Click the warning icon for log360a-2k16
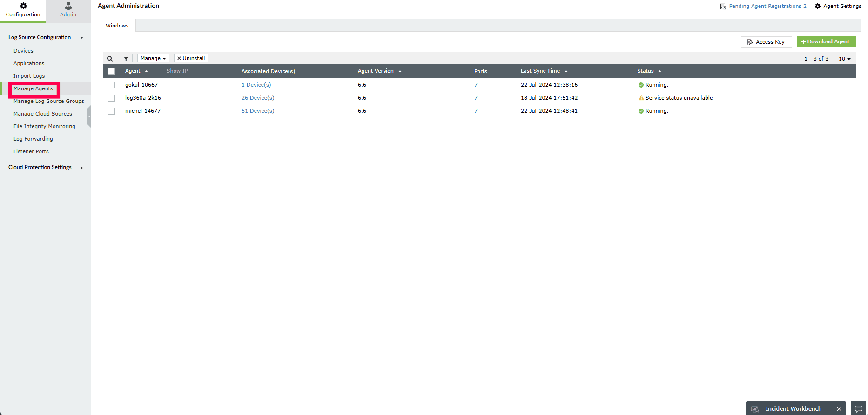The height and width of the screenshot is (415, 868). point(641,98)
